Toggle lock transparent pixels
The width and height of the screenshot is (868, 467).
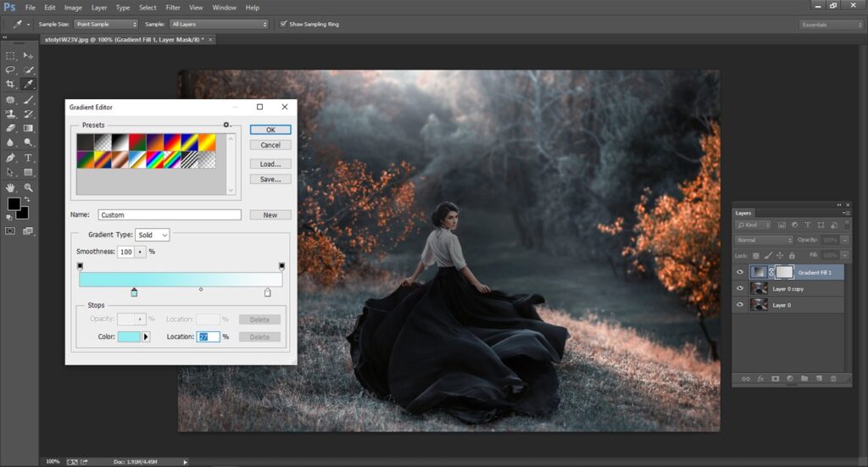755,256
